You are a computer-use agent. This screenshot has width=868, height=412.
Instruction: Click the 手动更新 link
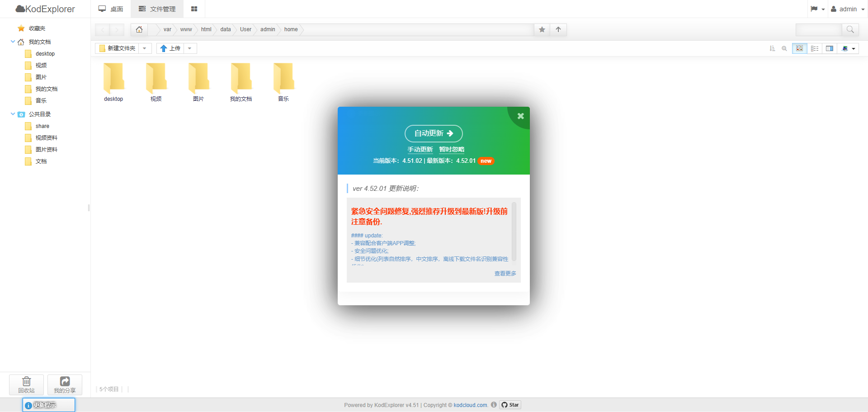pyautogui.click(x=420, y=149)
